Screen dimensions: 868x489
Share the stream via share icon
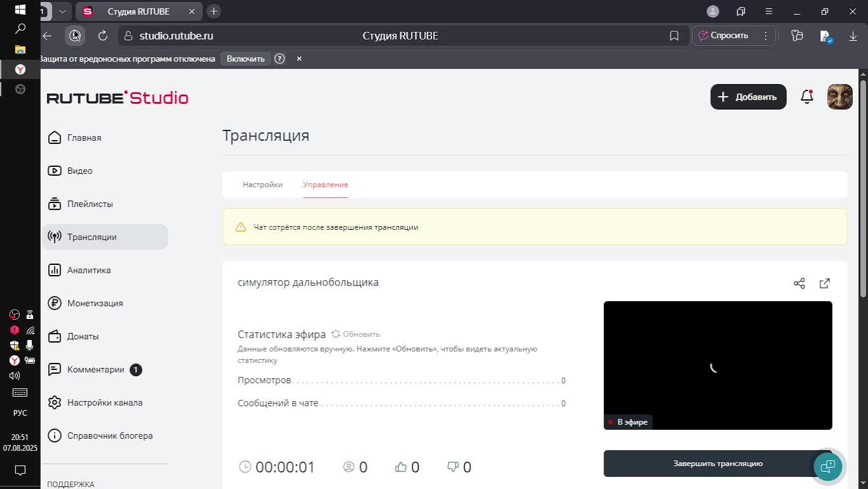coord(799,283)
